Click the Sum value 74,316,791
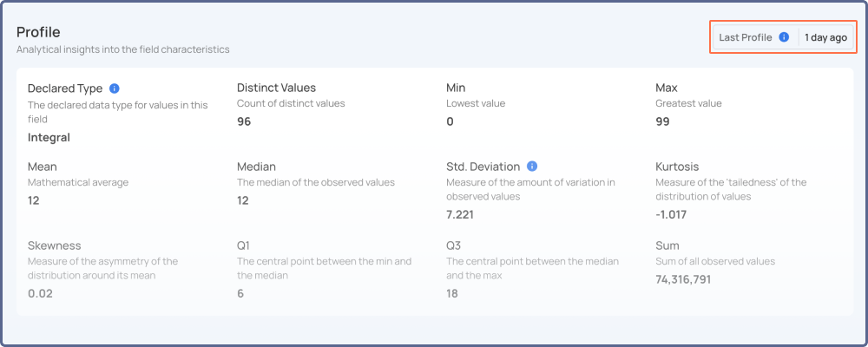This screenshot has height=347, width=868. 683,279
